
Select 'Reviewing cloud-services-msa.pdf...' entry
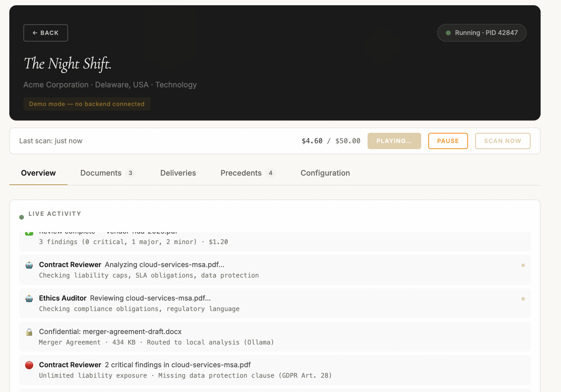click(x=275, y=303)
